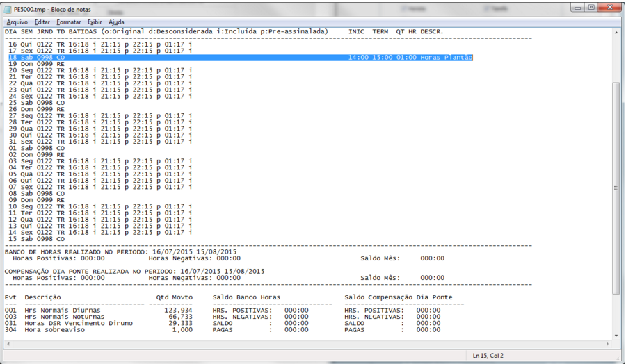Click the line starting '16 Qui 0122'

point(100,44)
